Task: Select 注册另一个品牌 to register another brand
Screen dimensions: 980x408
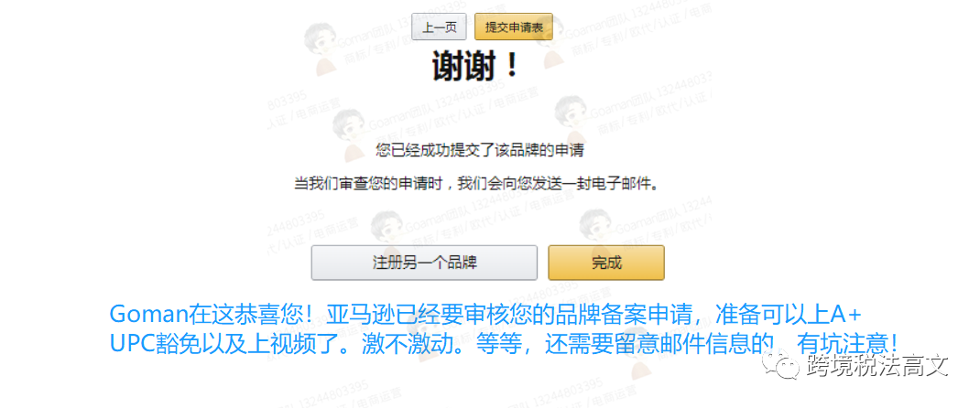Action: 424,263
